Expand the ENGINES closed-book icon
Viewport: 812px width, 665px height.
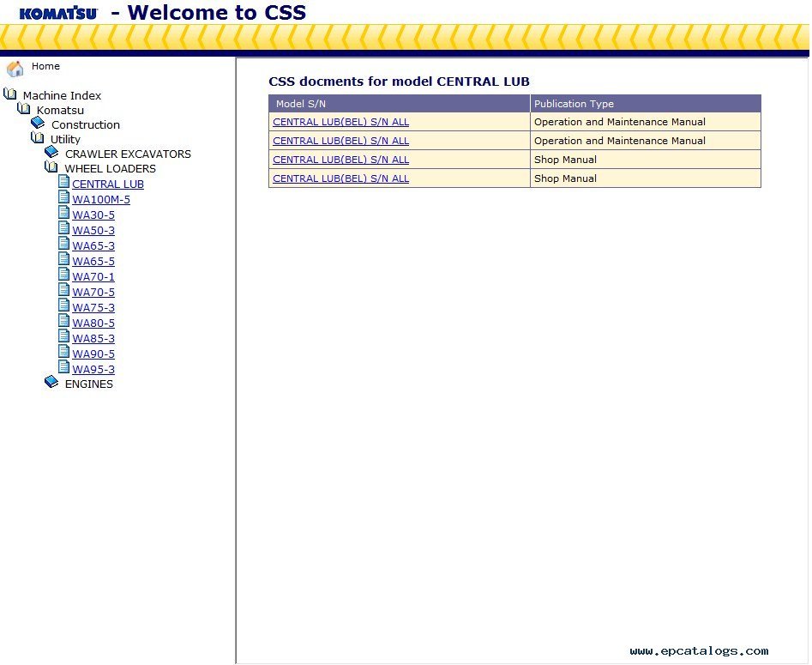coord(51,382)
